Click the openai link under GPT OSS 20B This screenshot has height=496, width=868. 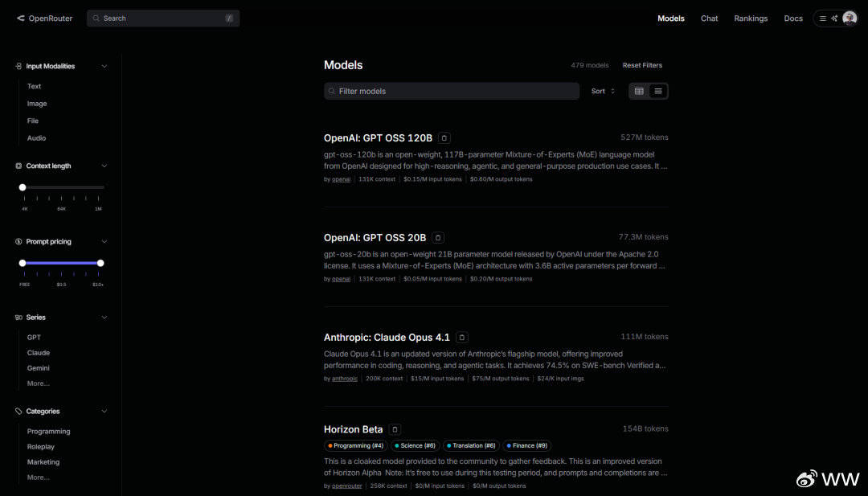click(x=341, y=279)
